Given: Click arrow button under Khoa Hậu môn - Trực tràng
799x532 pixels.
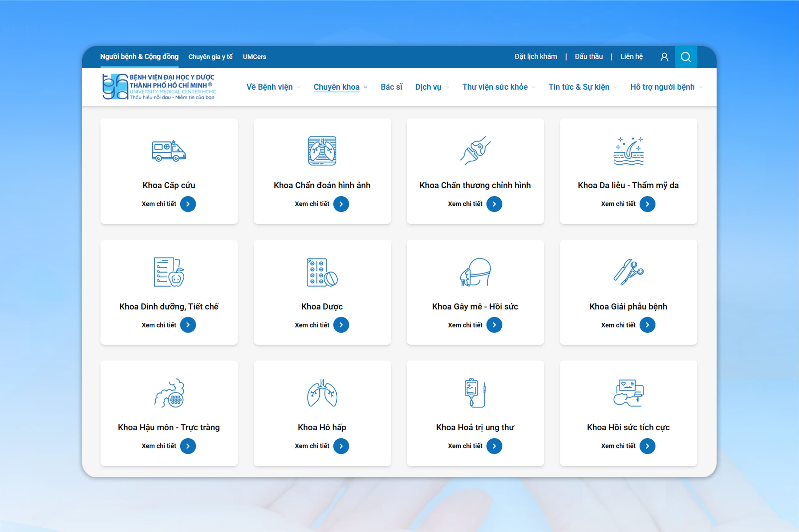Looking at the screenshot, I should click(x=188, y=446).
